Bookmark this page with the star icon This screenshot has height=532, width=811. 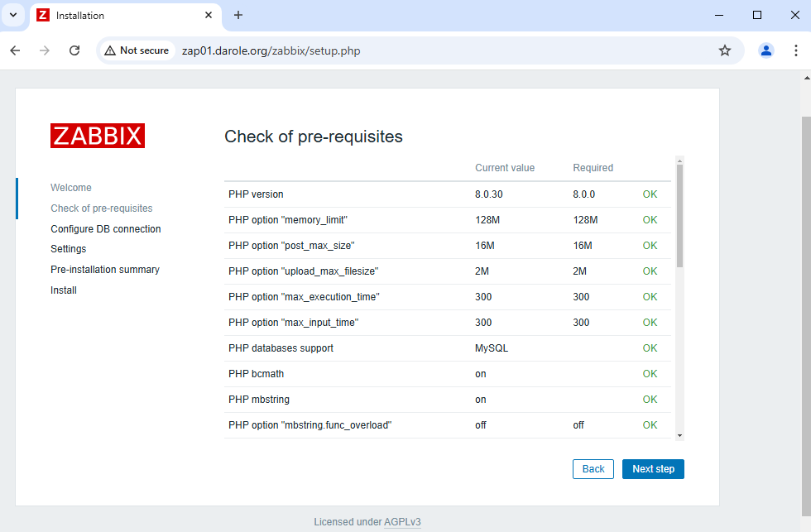tap(725, 50)
